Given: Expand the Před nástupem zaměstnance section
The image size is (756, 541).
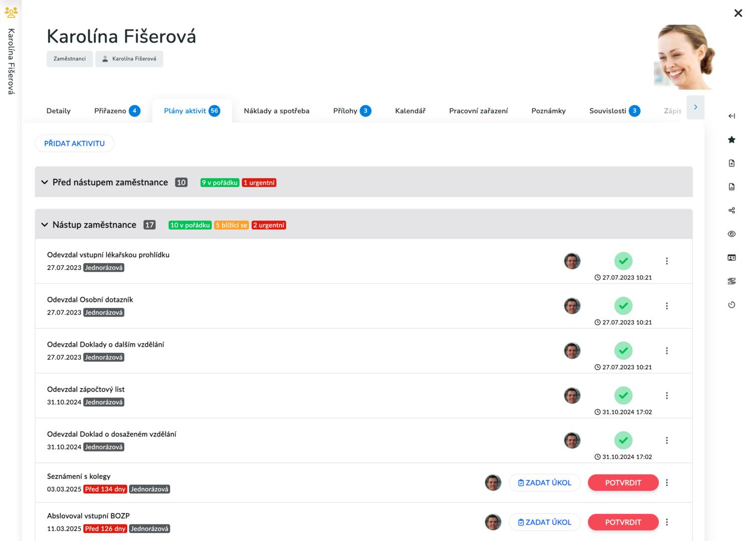Looking at the screenshot, I should tap(45, 182).
